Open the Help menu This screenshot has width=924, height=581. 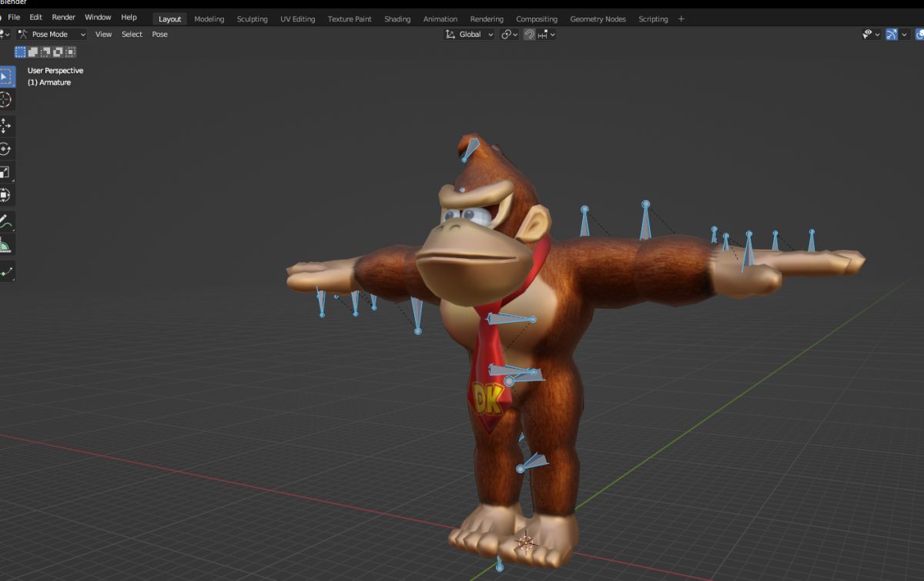point(129,17)
